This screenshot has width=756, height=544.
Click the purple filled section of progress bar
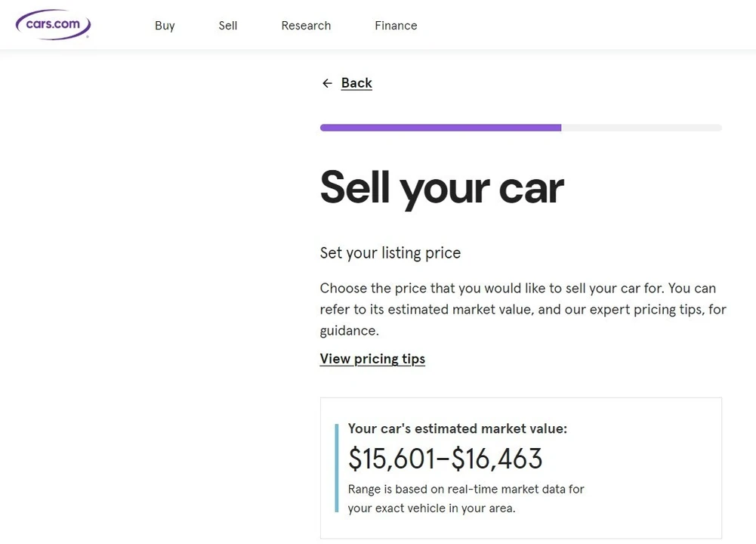click(x=440, y=128)
